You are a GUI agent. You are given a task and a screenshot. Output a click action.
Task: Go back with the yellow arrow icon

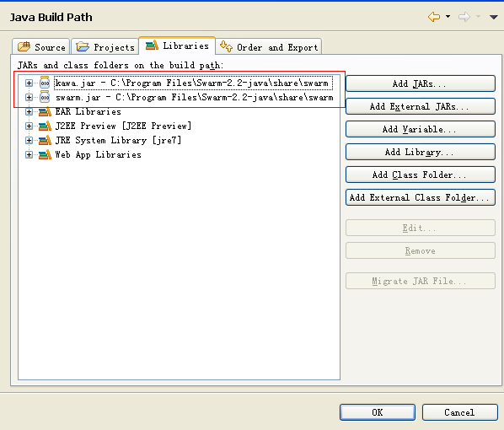(434, 17)
